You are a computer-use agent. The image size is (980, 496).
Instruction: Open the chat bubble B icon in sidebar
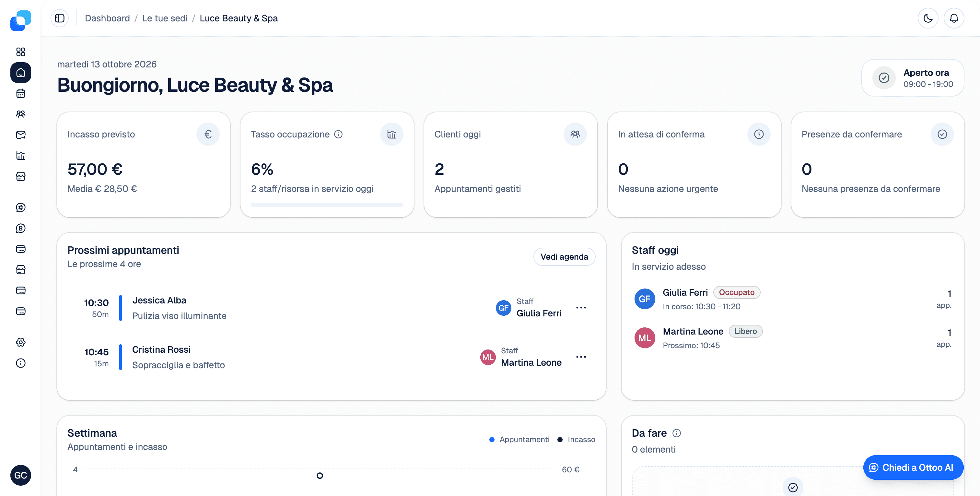tap(20, 229)
